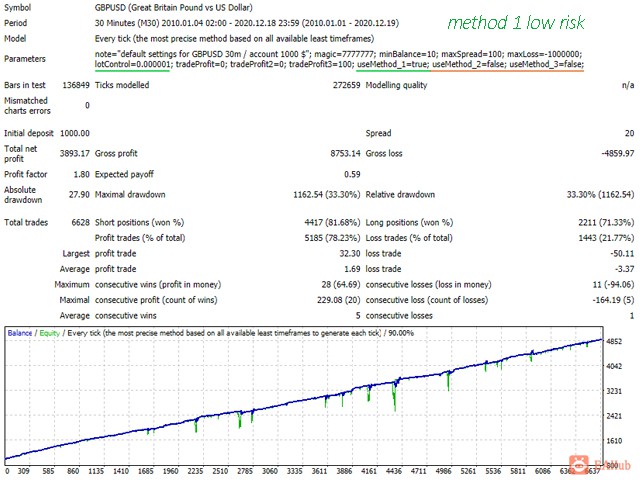Click the Ticks modelled value 272659
Screen dimensions: 640x480
pos(347,85)
